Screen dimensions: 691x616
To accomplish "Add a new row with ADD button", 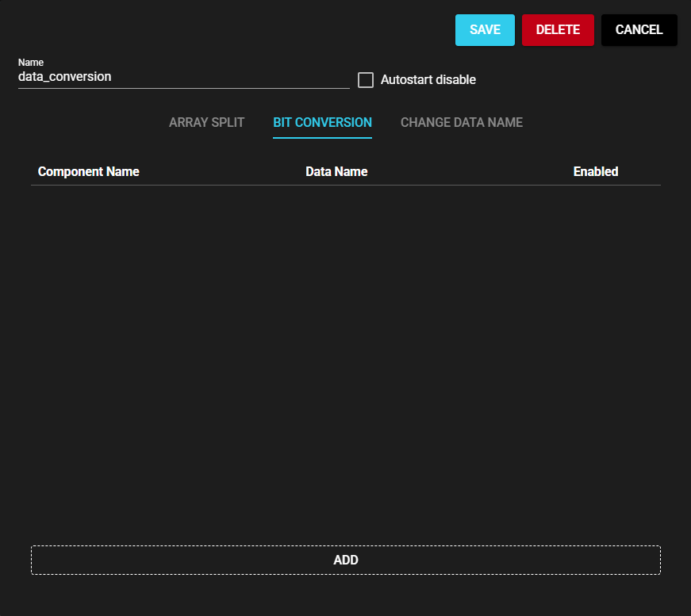I will pyautogui.click(x=346, y=560).
